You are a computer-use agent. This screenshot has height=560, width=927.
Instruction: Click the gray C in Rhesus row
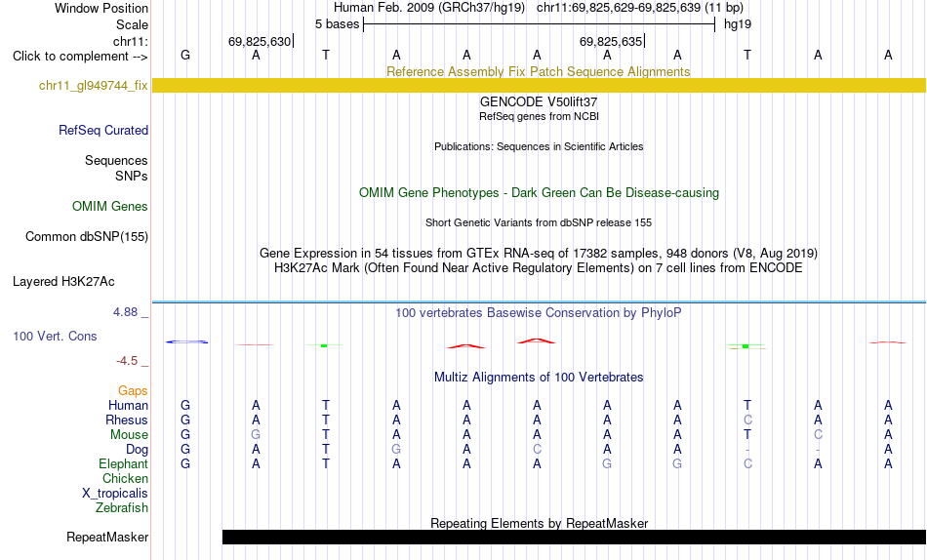point(747,420)
